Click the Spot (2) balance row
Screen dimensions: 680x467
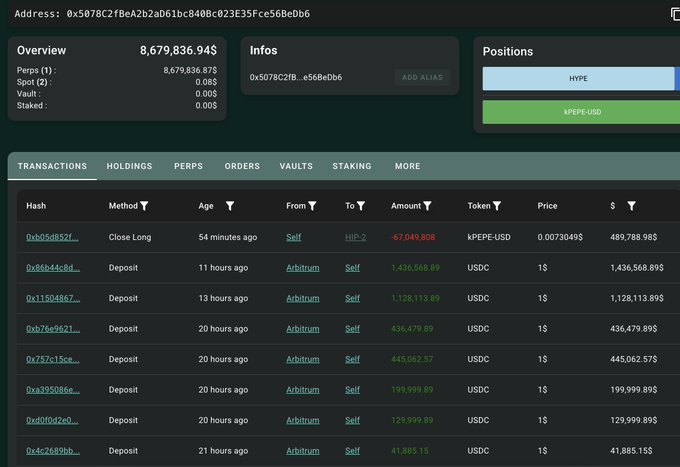tap(117, 82)
